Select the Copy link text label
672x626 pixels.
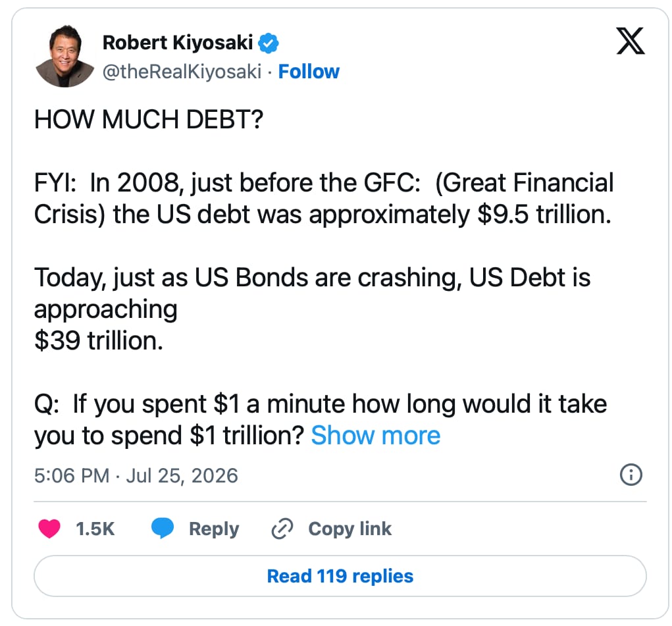(x=349, y=529)
